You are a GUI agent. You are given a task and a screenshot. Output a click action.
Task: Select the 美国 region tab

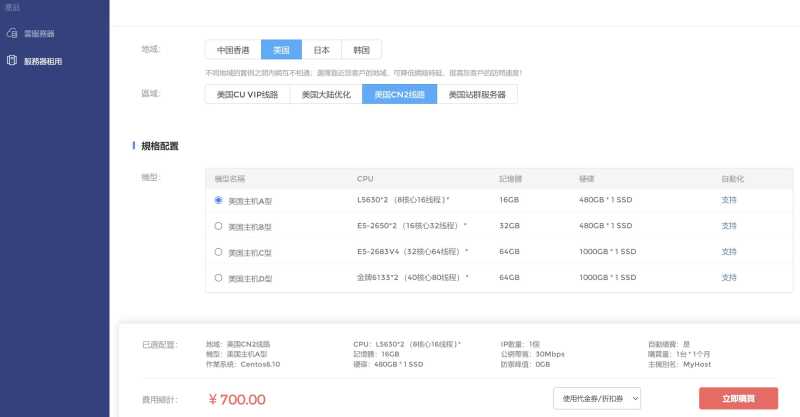coord(281,50)
